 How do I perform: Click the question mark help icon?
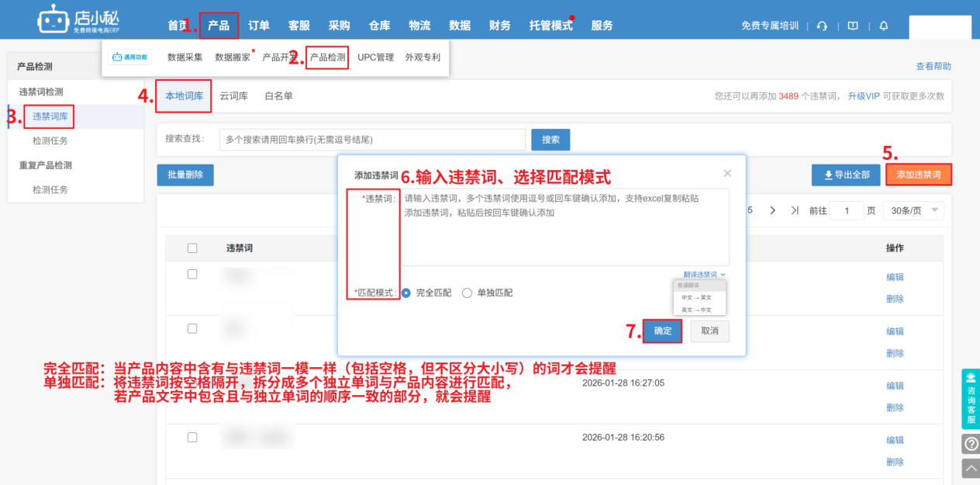(971, 444)
